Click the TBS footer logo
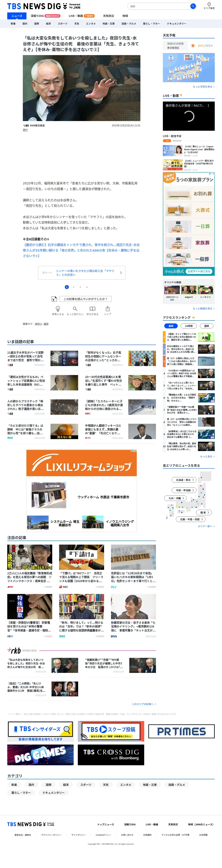The height and width of the screenshot is (868, 222). tap(30, 824)
